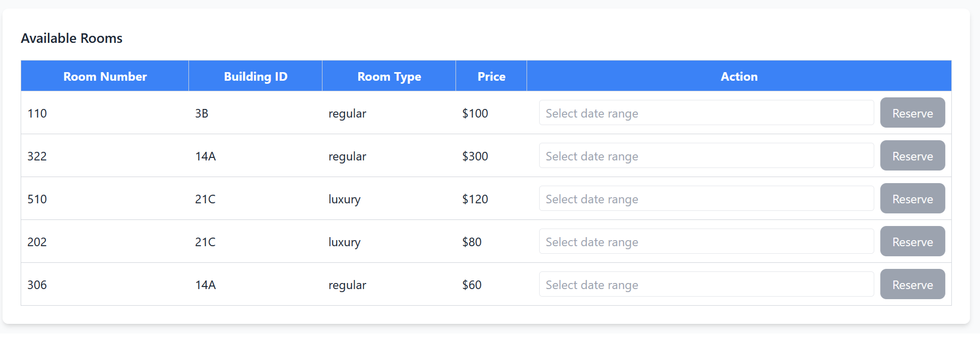Select date range field for room 322
This screenshot has height=338, width=980.
pos(705,156)
